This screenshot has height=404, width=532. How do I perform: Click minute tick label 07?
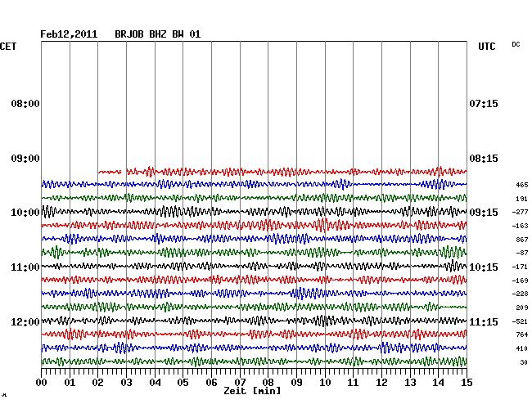(x=240, y=383)
